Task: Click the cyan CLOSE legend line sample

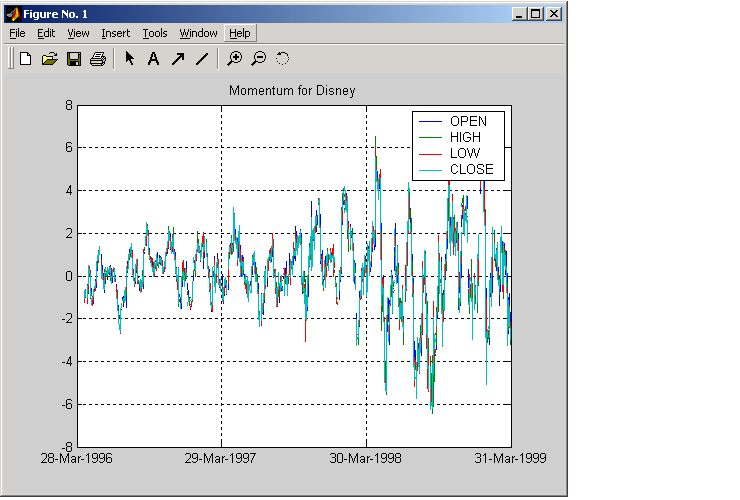Action: [430, 170]
